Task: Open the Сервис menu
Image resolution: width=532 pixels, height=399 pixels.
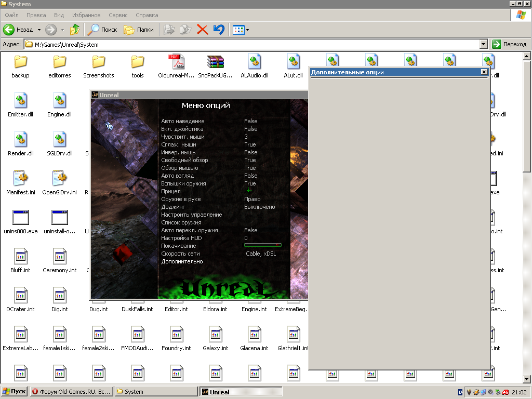Action: 118,16
